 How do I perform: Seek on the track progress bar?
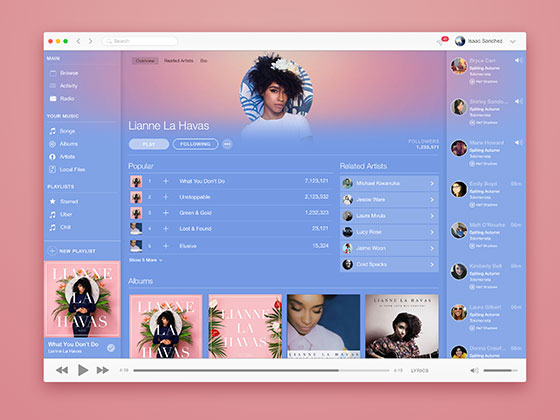[261, 371]
